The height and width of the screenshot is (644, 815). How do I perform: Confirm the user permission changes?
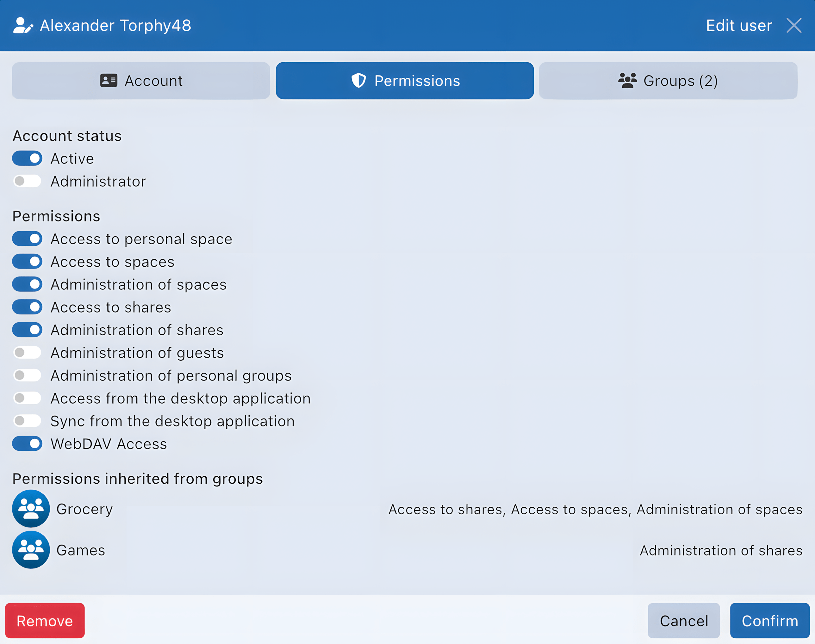click(x=770, y=620)
